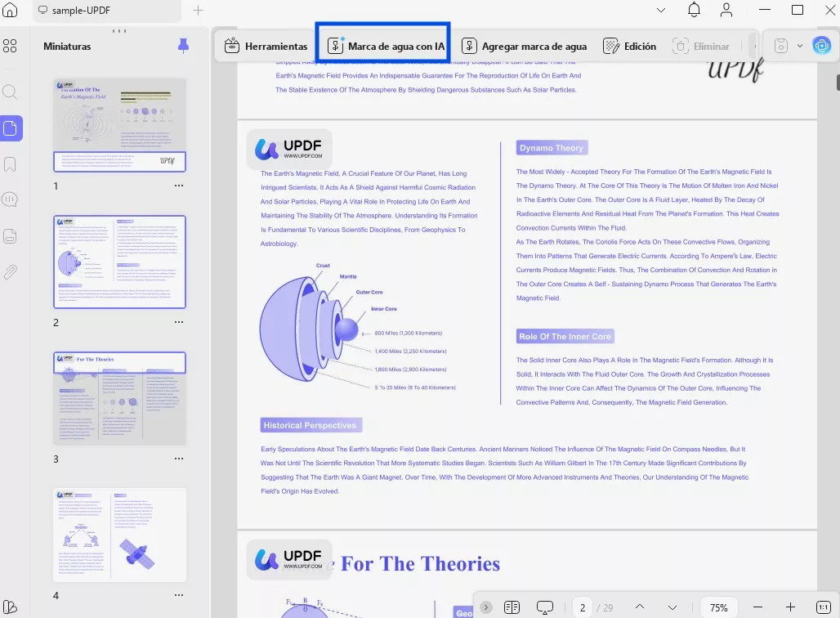Image resolution: width=840 pixels, height=618 pixels.
Task: Click the save icon in top toolbar
Action: pyautogui.click(x=781, y=46)
